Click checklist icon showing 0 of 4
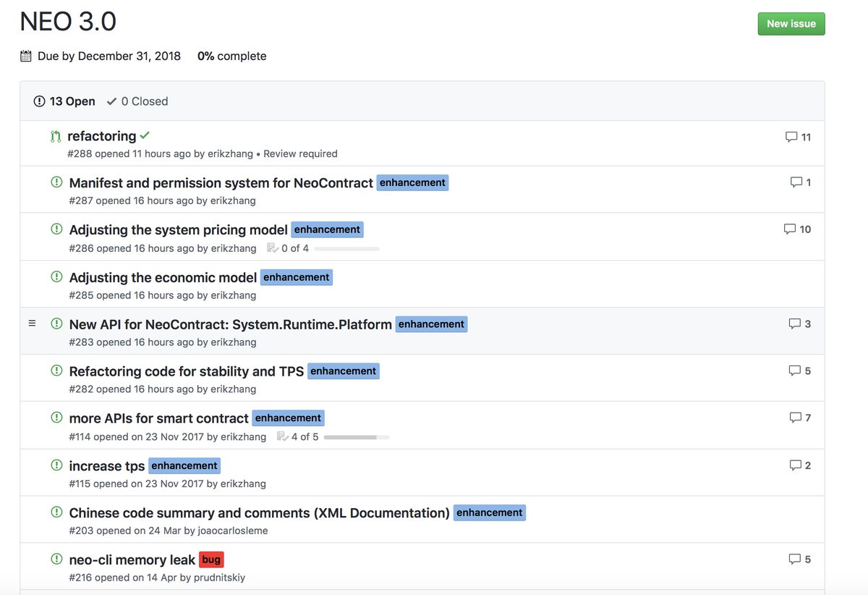 (273, 248)
